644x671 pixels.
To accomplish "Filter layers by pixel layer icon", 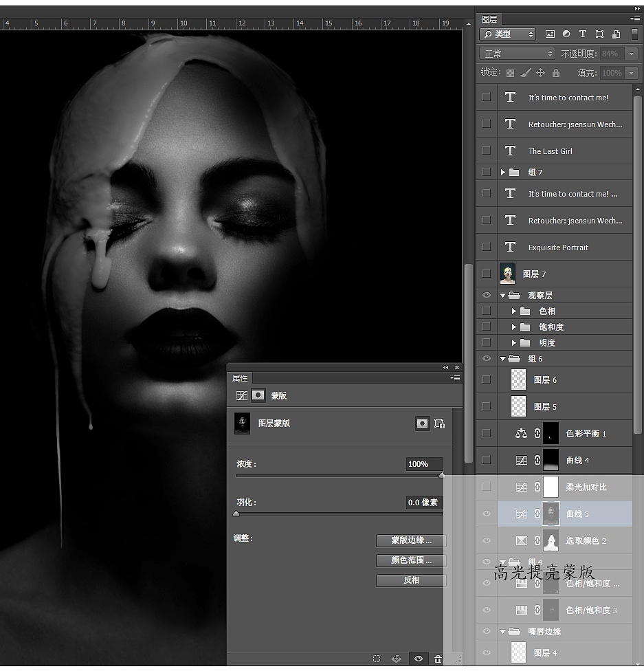I will (550, 34).
